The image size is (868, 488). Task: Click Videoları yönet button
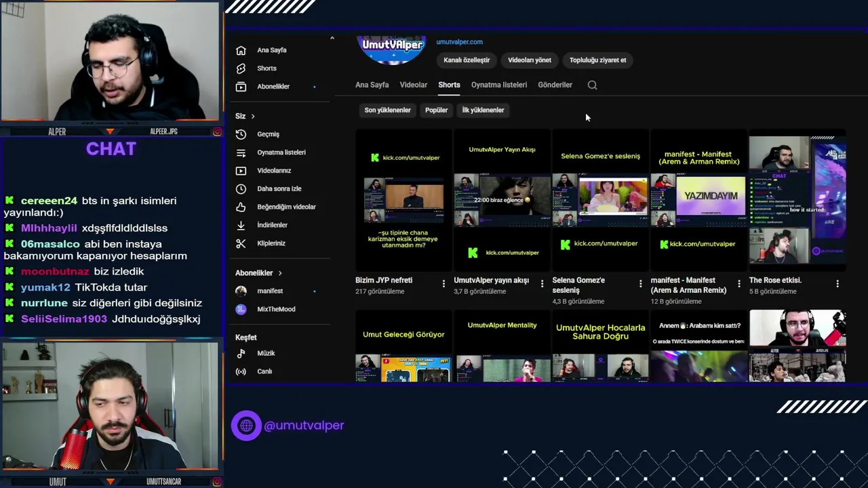point(530,60)
